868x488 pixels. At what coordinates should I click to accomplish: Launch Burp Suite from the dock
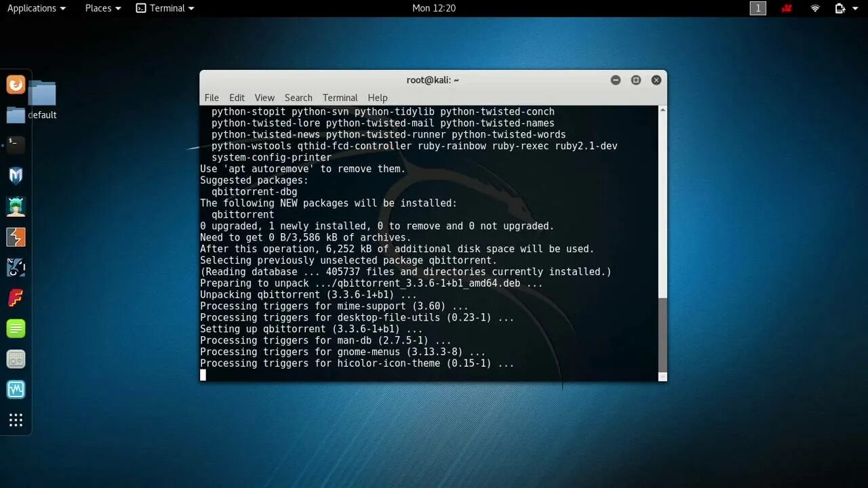[x=16, y=237]
